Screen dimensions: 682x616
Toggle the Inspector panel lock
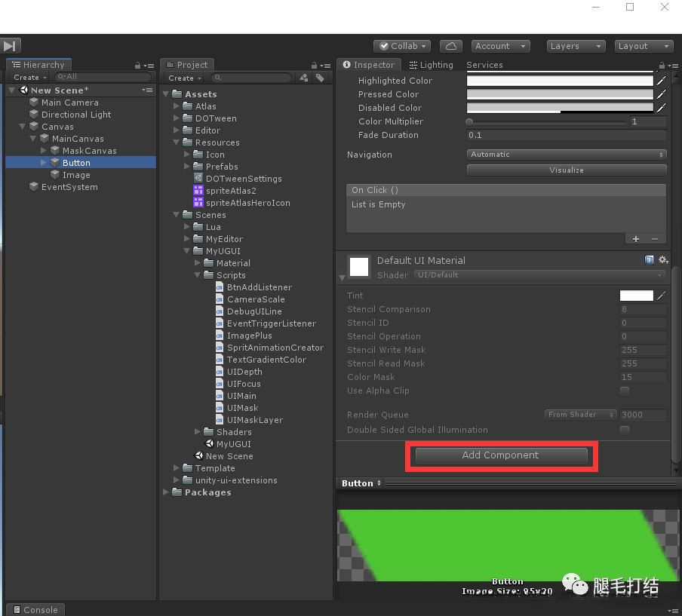pos(662,66)
